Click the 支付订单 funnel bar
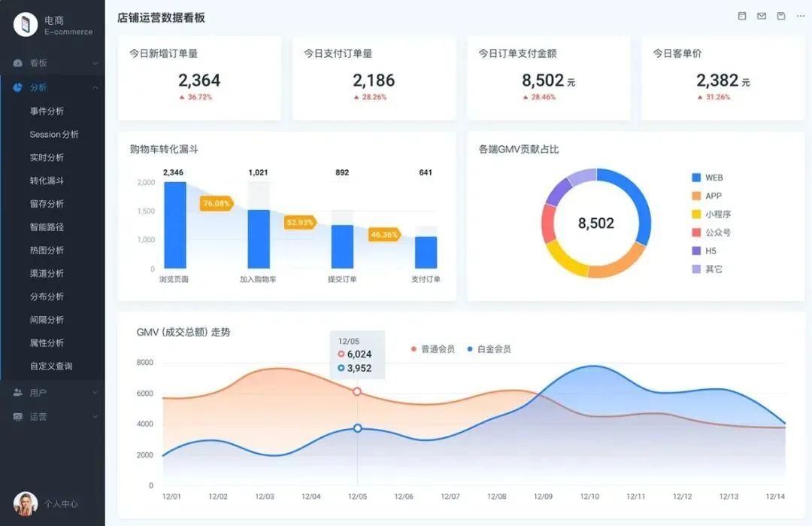812x526 pixels. click(x=426, y=252)
